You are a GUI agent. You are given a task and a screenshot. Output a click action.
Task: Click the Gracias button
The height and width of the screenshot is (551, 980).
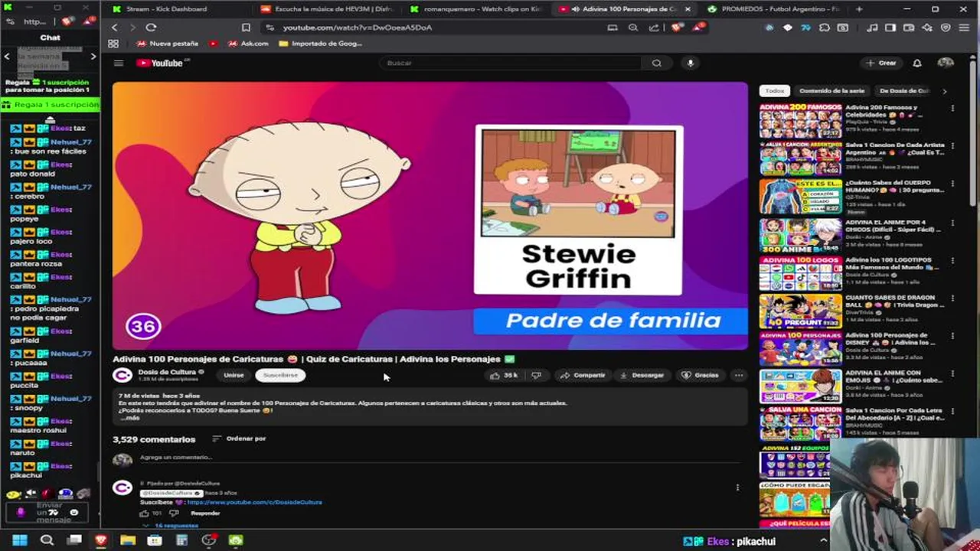tap(700, 375)
